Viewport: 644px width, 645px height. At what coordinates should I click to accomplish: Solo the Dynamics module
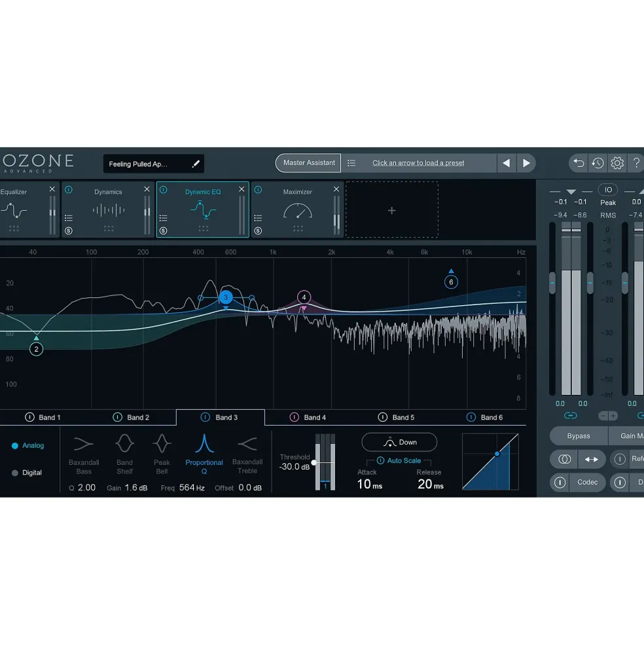coord(69,230)
